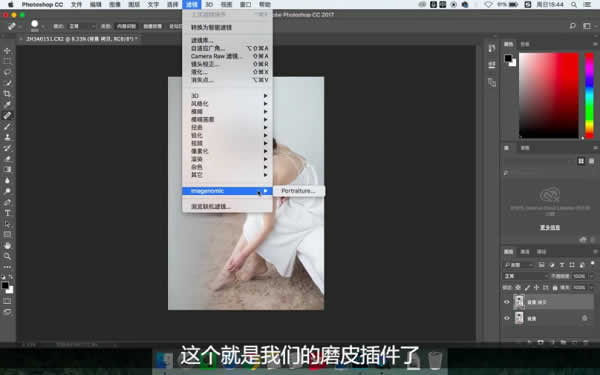Choose 液化 from the filter menu

228,72
